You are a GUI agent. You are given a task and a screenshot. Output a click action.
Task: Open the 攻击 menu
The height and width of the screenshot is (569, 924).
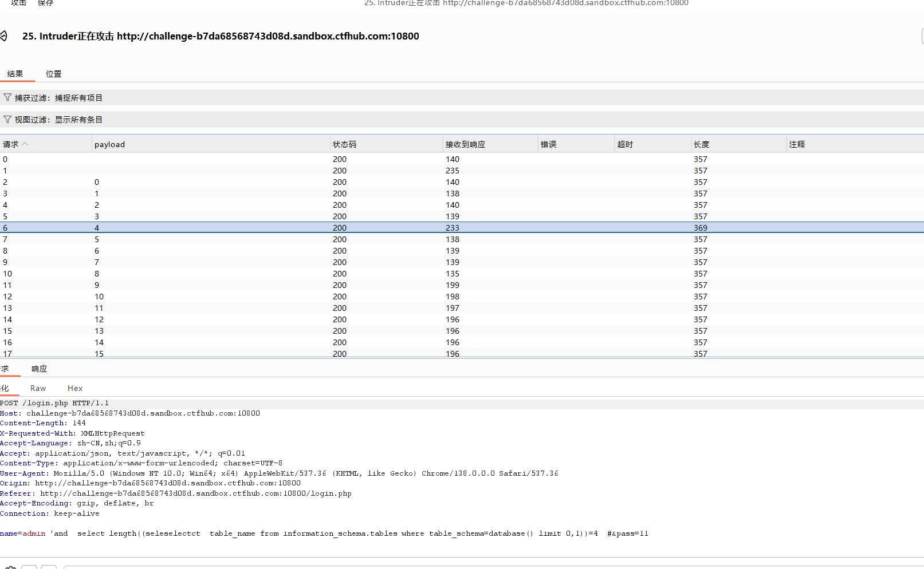[x=18, y=3]
